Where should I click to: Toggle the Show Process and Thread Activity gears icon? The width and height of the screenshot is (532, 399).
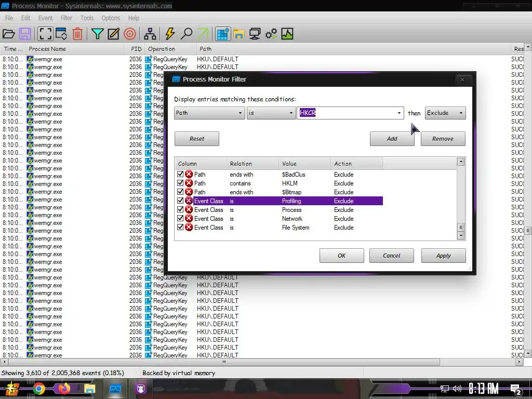(271, 34)
